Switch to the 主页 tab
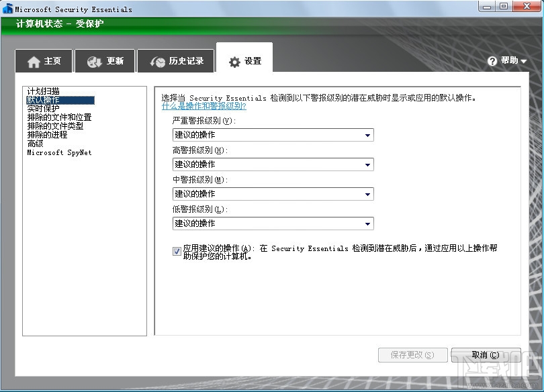 pos(44,60)
